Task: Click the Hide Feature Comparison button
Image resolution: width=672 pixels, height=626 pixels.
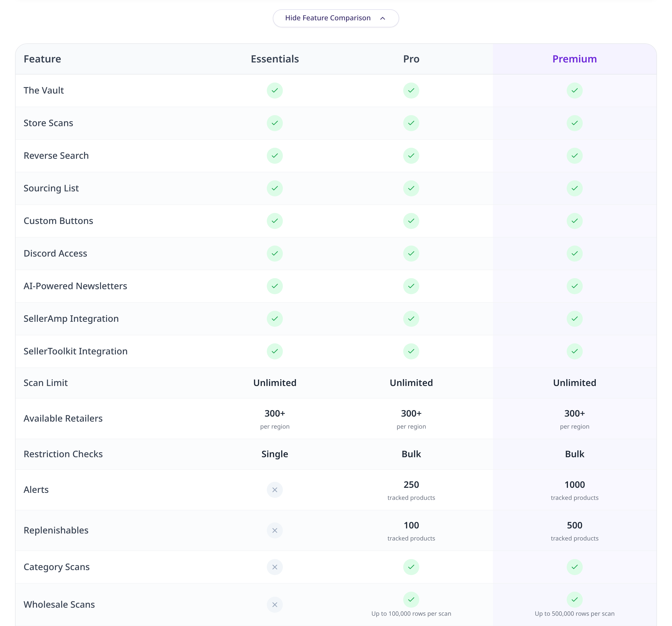Action: pyautogui.click(x=336, y=18)
